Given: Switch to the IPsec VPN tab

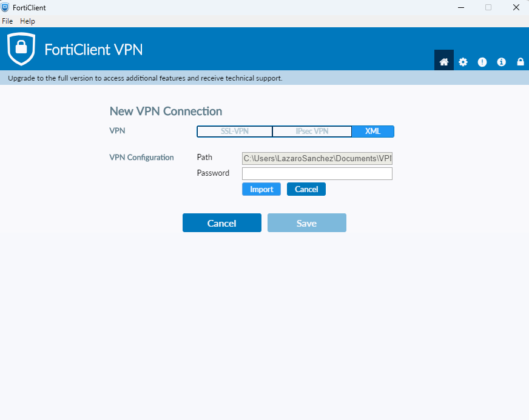Looking at the screenshot, I should tap(312, 132).
